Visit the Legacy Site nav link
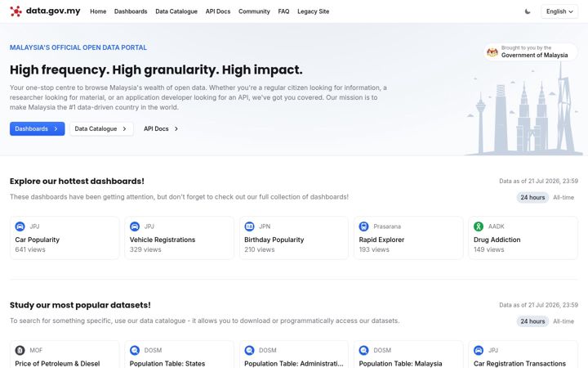Viewport: 588px width, 368px height. click(313, 11)
